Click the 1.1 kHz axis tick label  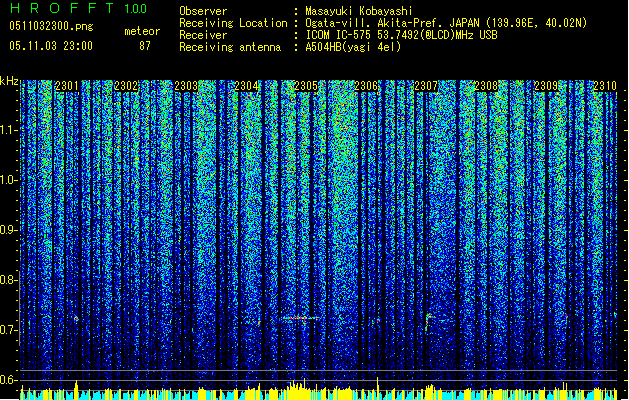(9, 130)
